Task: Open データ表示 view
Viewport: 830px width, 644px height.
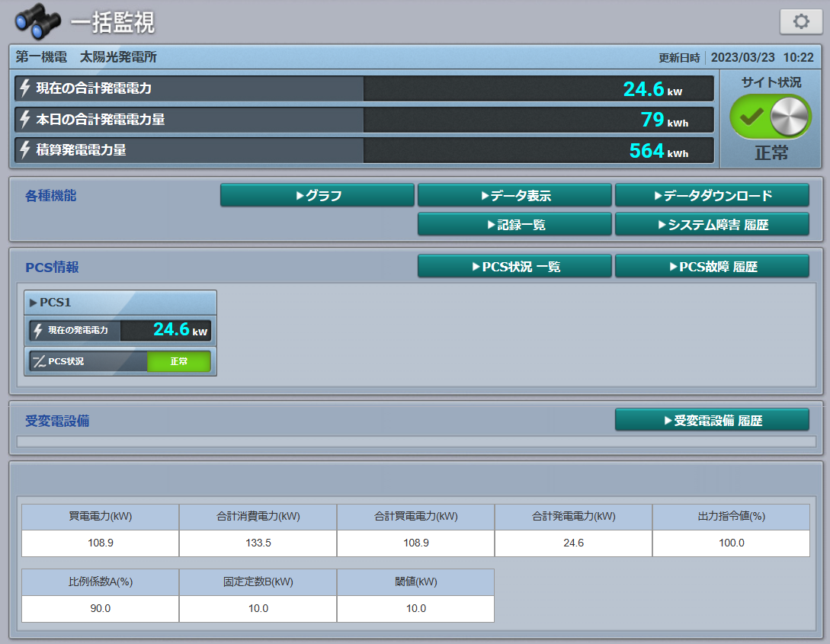Action: 514,195
